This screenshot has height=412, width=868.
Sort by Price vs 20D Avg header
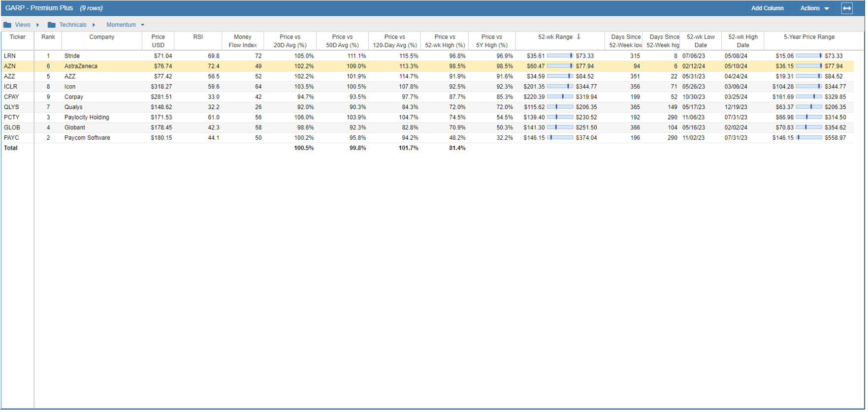pyautogui.click(x=291, y=41)
